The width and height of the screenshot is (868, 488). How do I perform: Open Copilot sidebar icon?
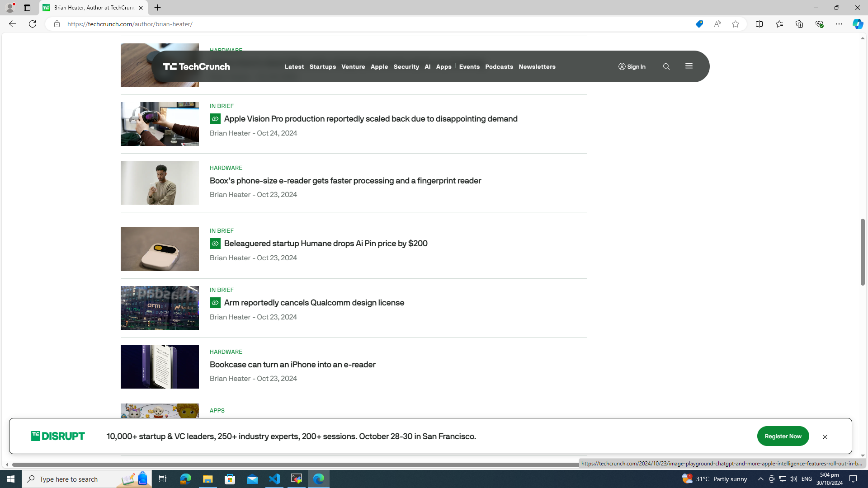[858, 24]
